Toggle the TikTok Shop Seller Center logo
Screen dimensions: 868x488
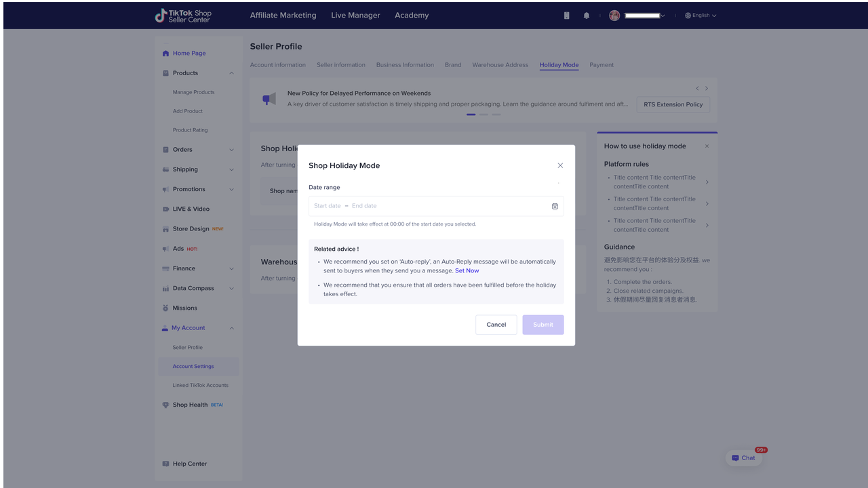coord(183,15)
